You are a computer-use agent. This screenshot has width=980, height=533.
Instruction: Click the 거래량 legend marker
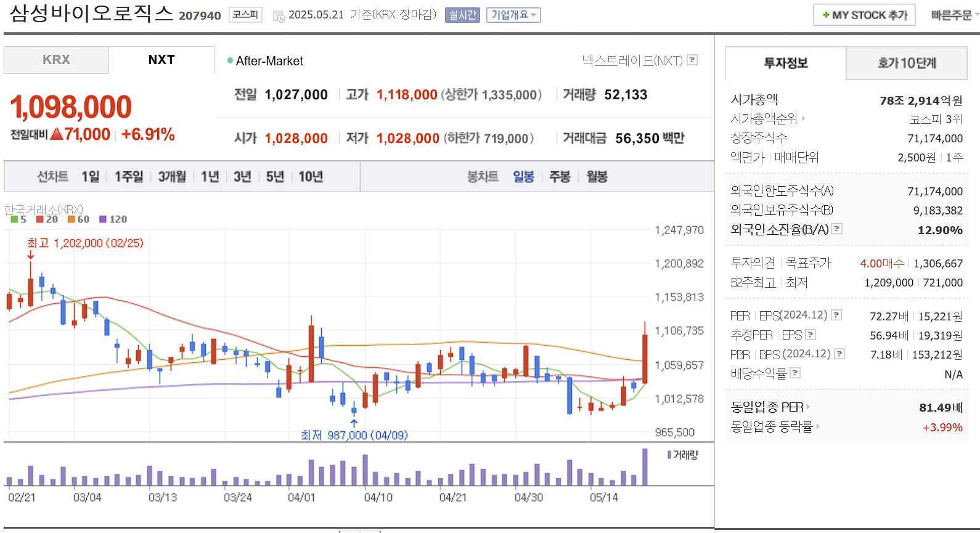[669, 455]
